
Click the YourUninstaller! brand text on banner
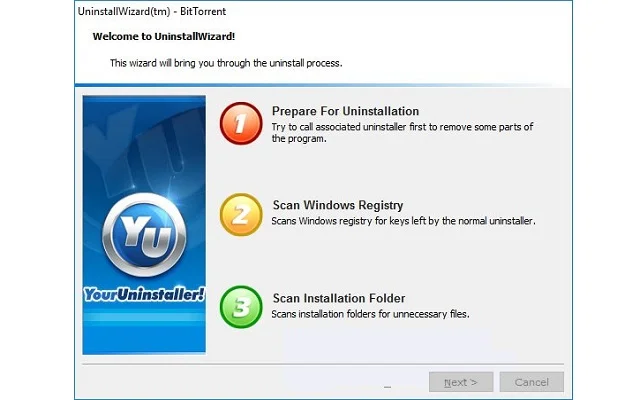coord(144,294)
